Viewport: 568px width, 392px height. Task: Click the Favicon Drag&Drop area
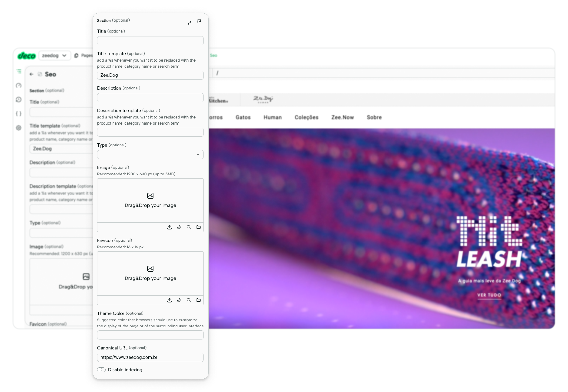(150, 274)
